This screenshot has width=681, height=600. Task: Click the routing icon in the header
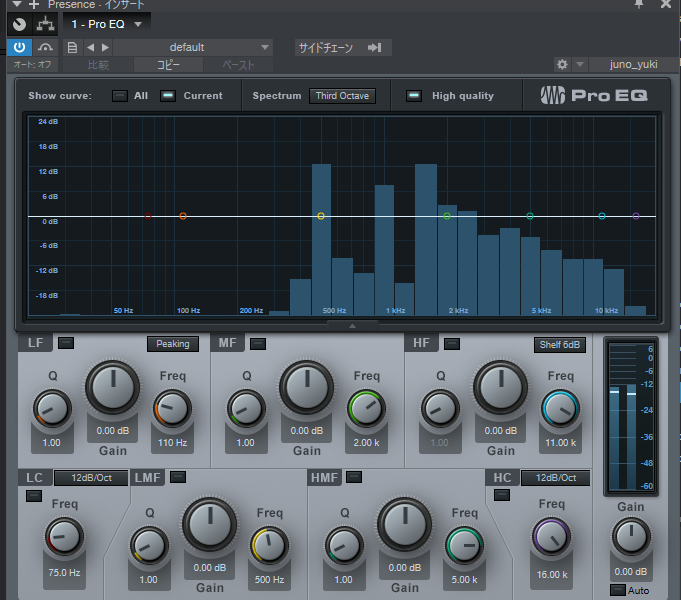[45, 22]
